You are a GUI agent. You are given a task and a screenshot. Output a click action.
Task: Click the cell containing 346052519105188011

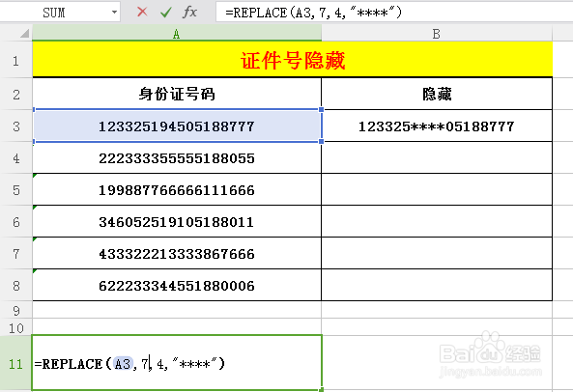point(177,221)
